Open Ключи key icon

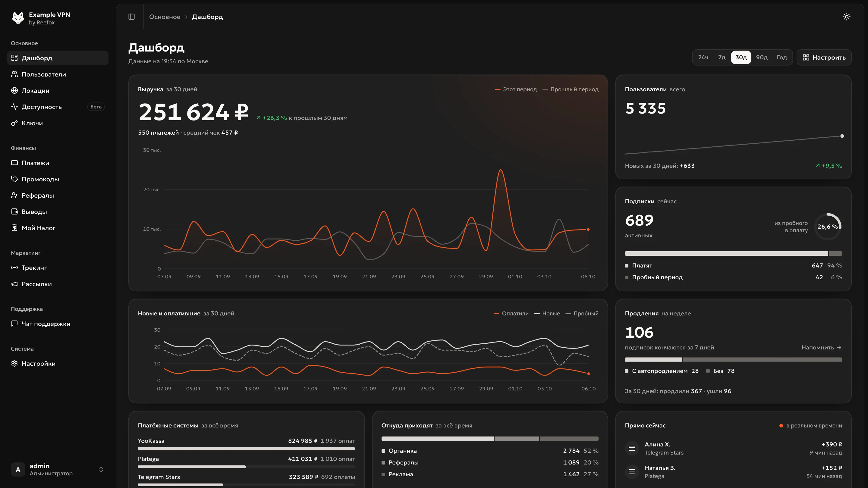(14, 123)
